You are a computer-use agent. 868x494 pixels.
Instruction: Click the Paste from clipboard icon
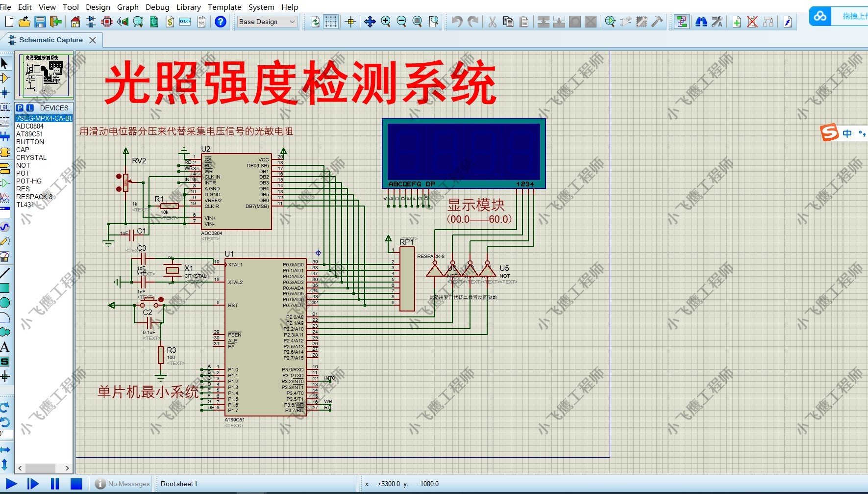pyautogui.click(x=524, y=22)
